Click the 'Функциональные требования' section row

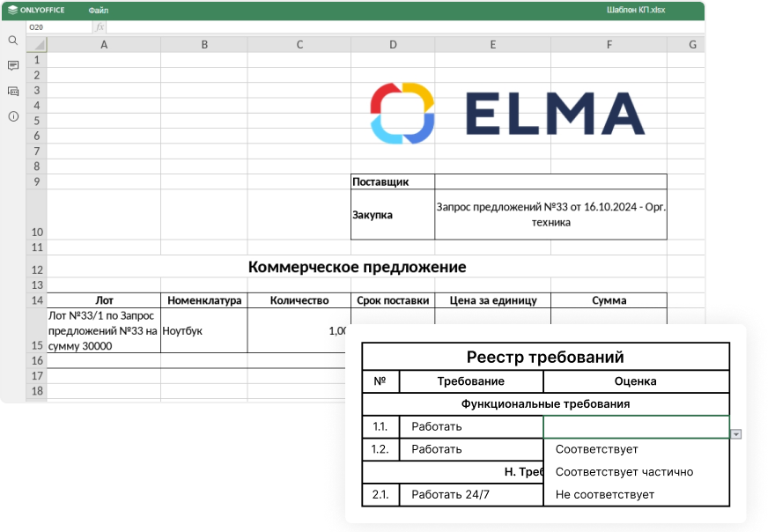pos(545,404)
